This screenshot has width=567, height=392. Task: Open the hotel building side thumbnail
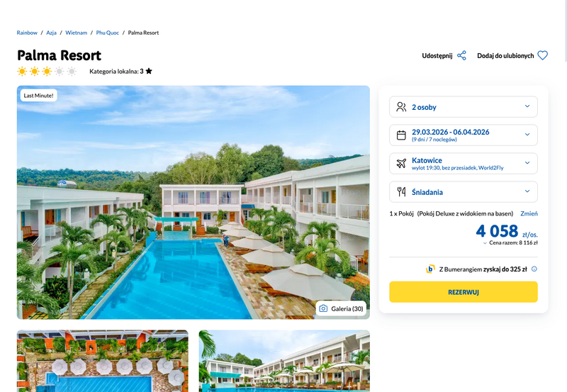[284, 361]
